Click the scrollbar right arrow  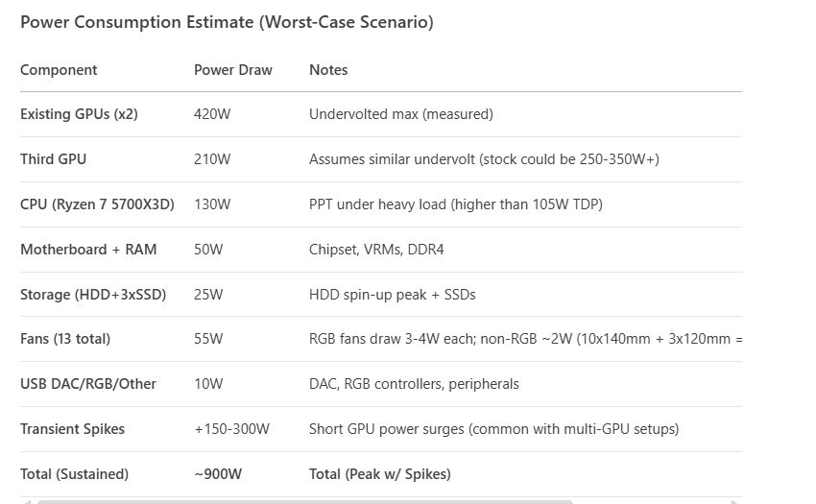pos(735,501)
